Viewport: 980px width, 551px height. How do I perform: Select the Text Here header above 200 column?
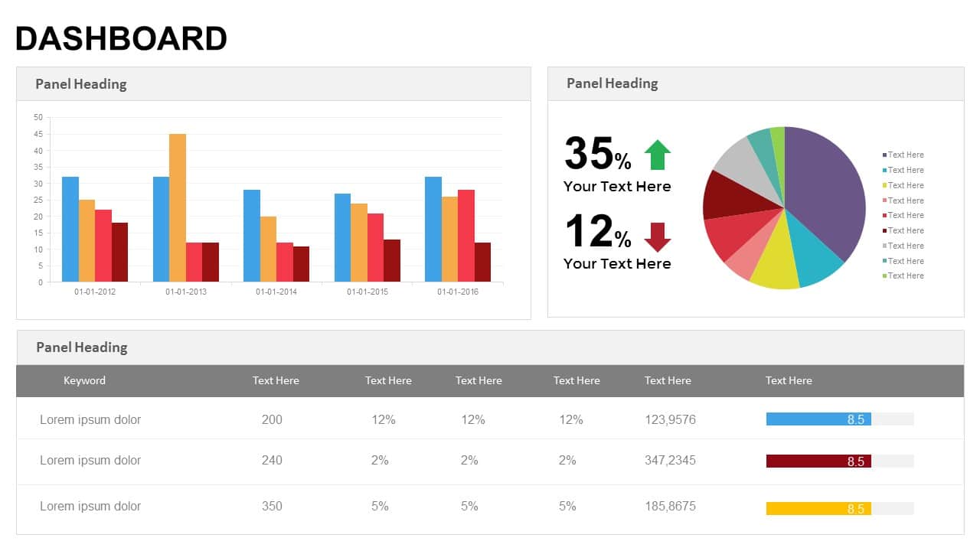pos(276,380)
